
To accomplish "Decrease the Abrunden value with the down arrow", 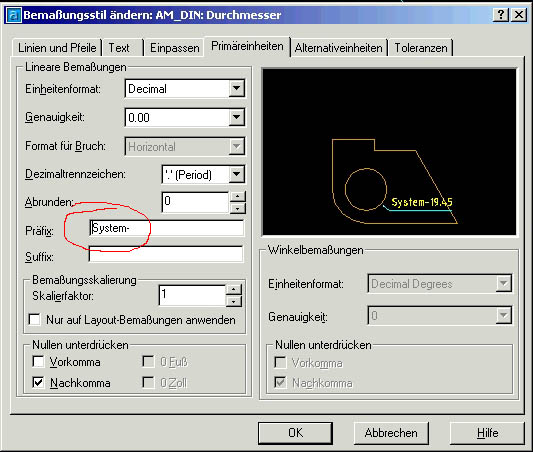I will coord(237,208).
